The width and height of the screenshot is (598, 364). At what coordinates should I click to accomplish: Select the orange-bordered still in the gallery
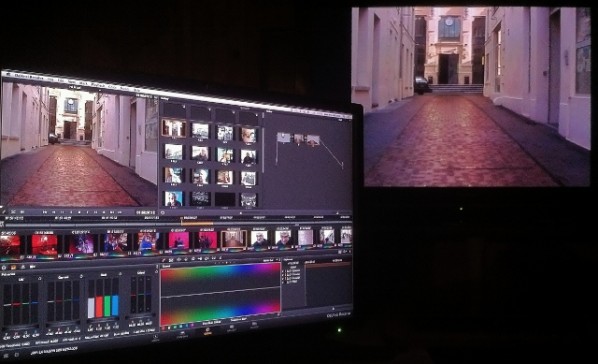click(174, 128)
